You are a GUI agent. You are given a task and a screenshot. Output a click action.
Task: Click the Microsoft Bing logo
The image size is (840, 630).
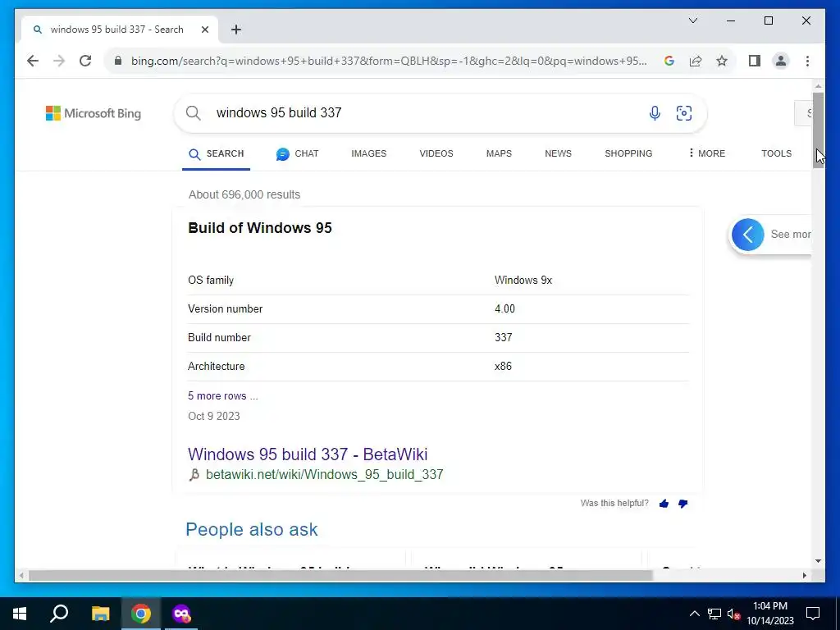(94, 113)
